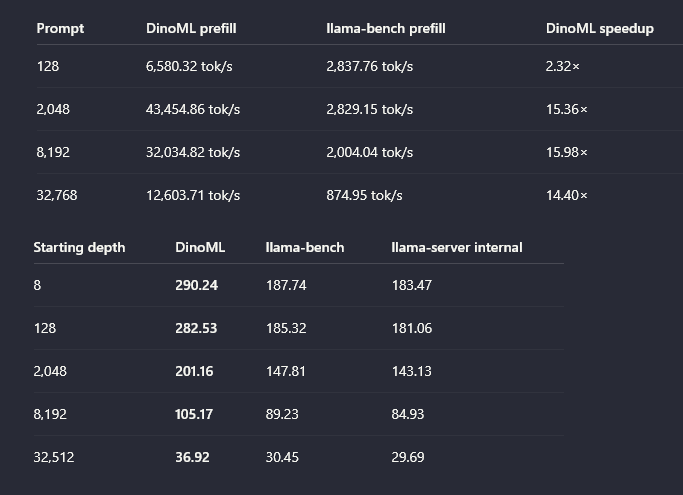Select the 2,004.04 tok/s cell
Viewport: 683px width, 495px height.
(369, 153)
